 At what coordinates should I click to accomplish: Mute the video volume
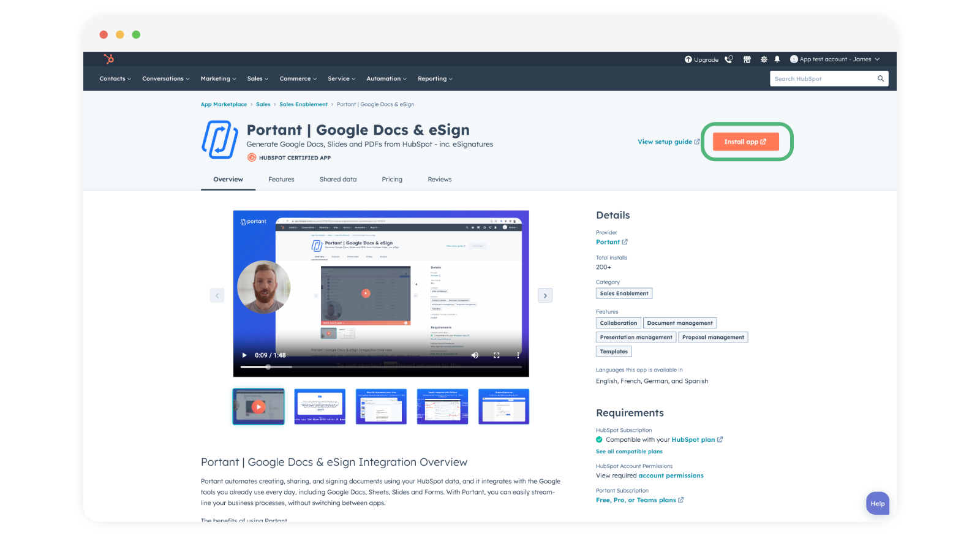click(475, 355)
